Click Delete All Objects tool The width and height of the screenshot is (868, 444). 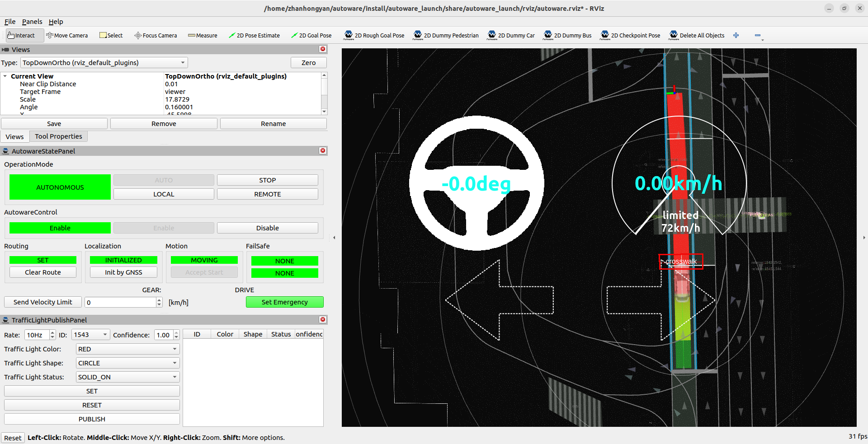[696, 35]
